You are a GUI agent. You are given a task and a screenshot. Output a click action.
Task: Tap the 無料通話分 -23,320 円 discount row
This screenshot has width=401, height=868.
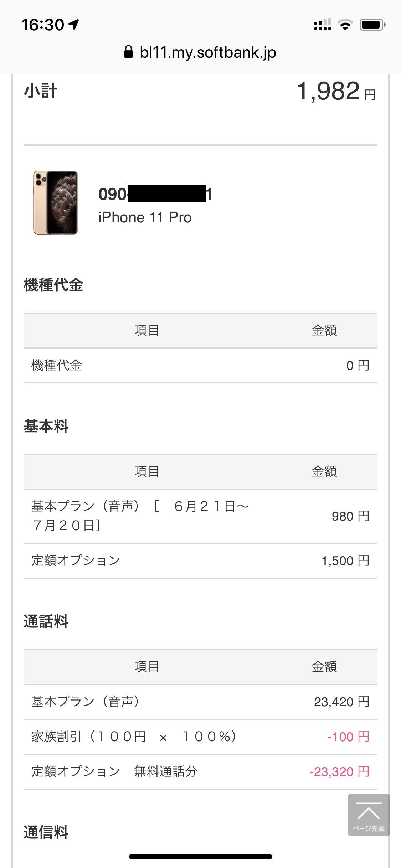point(200,772)
